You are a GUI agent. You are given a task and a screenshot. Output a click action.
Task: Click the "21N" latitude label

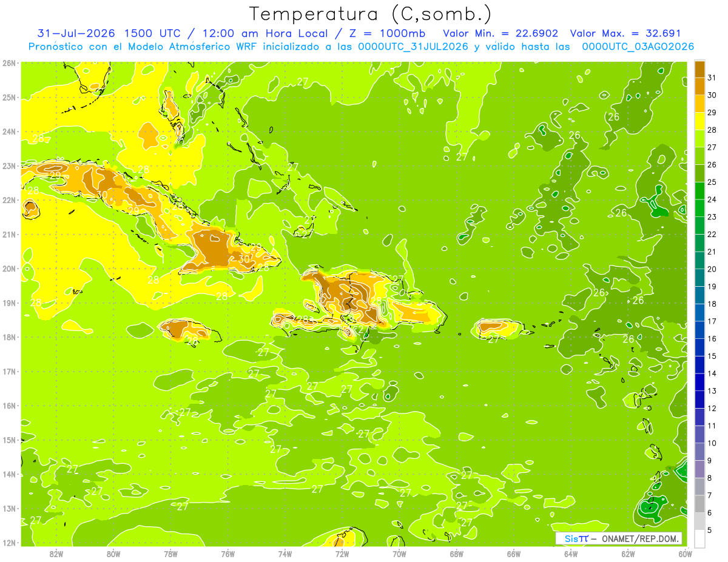tap(9, 235)
